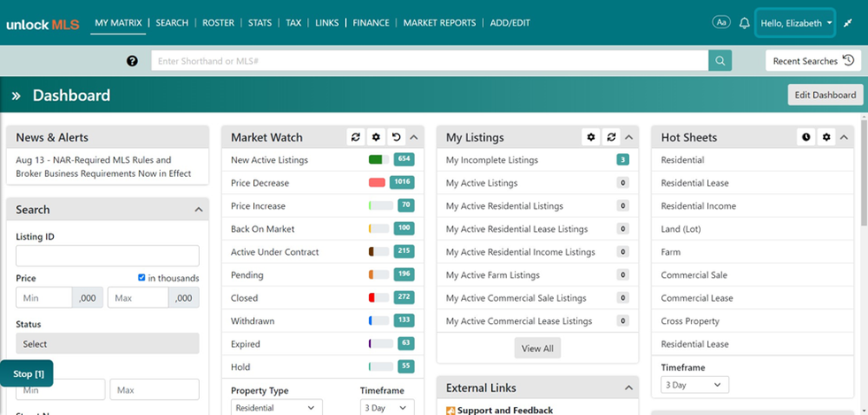
Task: Refresh the My Listings widget
Action: [611, 137]
